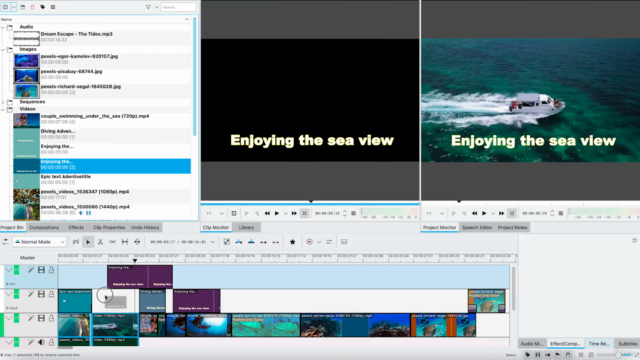
Task: Open the bin filter funnel icon
Action: (148, 7)
